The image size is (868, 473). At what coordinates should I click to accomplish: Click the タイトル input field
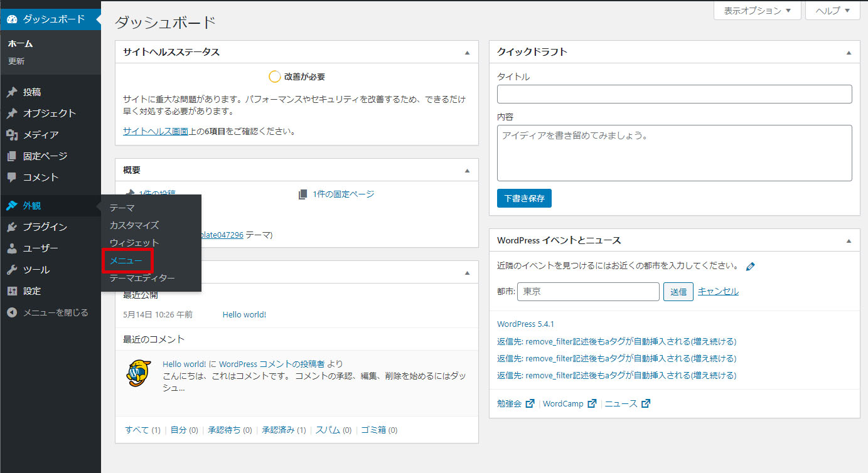point(674,94)
